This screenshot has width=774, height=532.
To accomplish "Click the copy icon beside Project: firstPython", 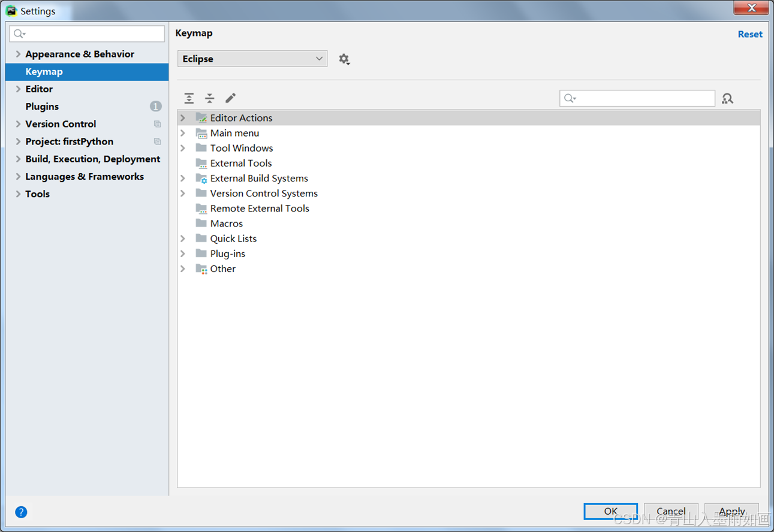I will pyautogui.click(x=157, y=141).
